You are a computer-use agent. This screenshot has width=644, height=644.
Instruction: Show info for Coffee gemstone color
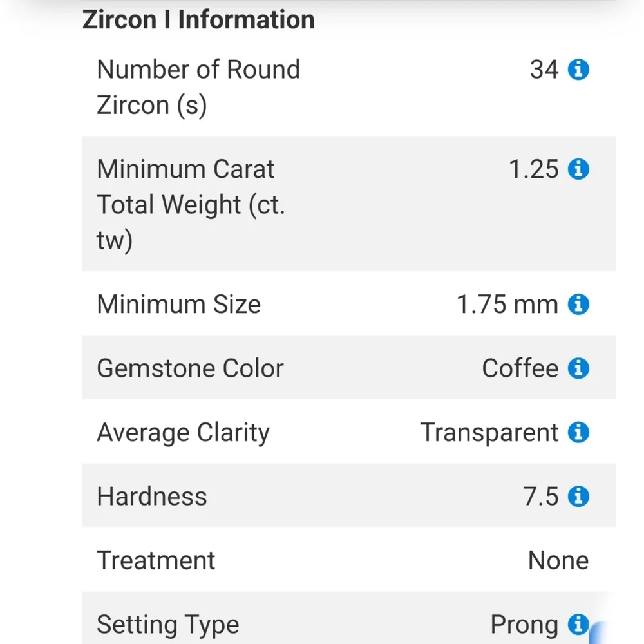578,368
